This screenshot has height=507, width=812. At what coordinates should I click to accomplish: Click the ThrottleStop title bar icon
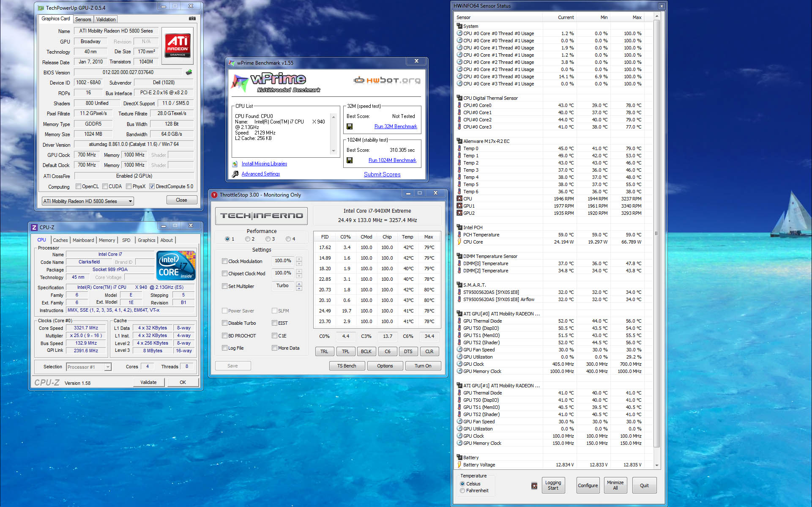[214, 195]
